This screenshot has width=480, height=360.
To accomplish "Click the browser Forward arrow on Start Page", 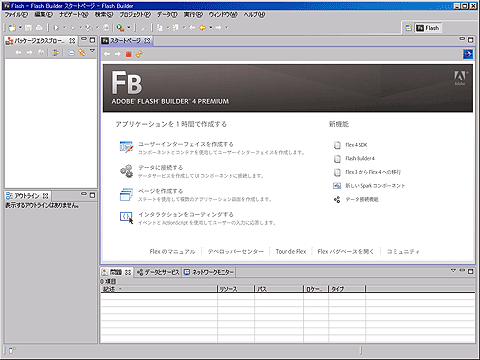I will click(118, 54).
